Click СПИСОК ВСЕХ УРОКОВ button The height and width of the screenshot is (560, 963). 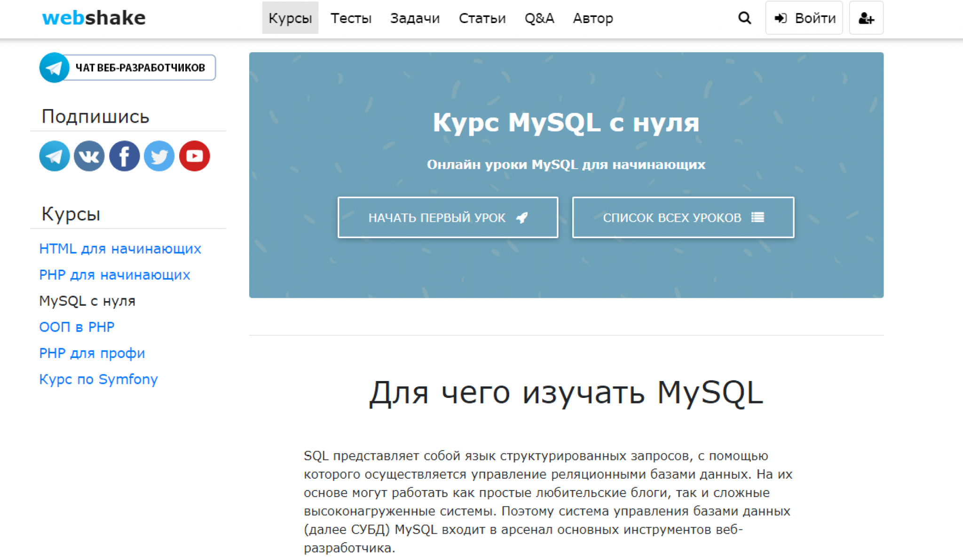click(683, 218)
